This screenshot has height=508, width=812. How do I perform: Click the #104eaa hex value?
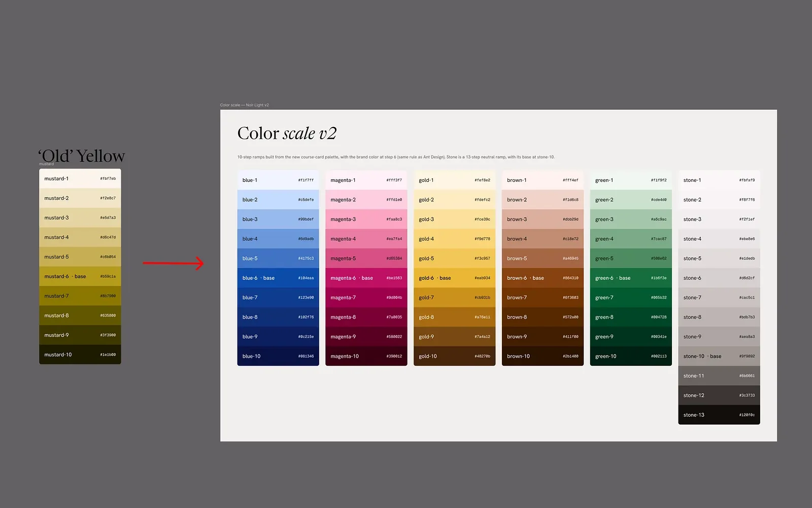(306, 278)
